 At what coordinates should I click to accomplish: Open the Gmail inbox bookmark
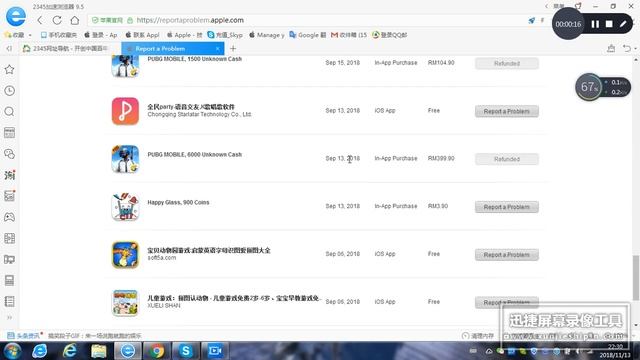349,35
